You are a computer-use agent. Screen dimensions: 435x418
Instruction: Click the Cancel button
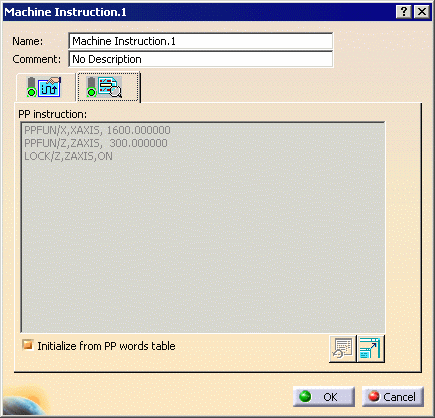click(393, 397)
